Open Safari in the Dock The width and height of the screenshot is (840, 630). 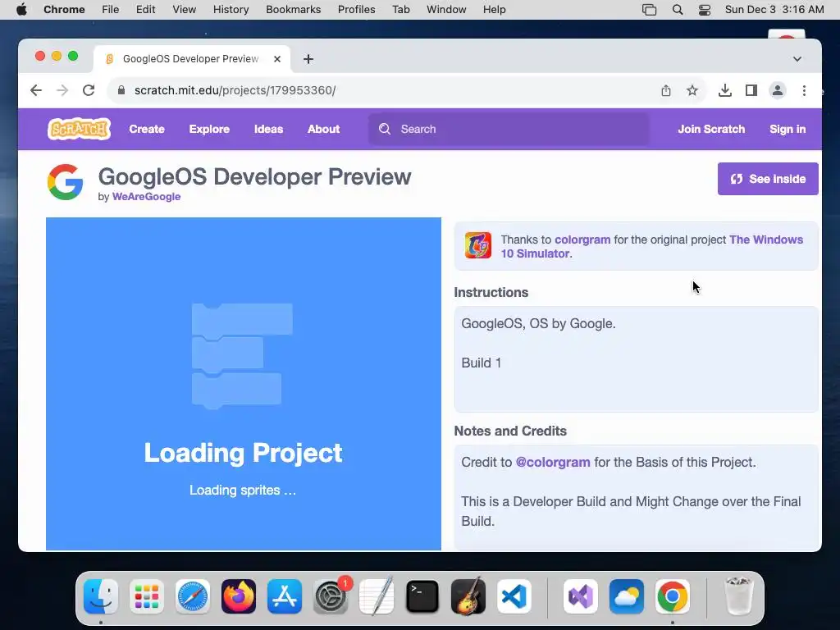pyautogui.click(x=193, y=596)
